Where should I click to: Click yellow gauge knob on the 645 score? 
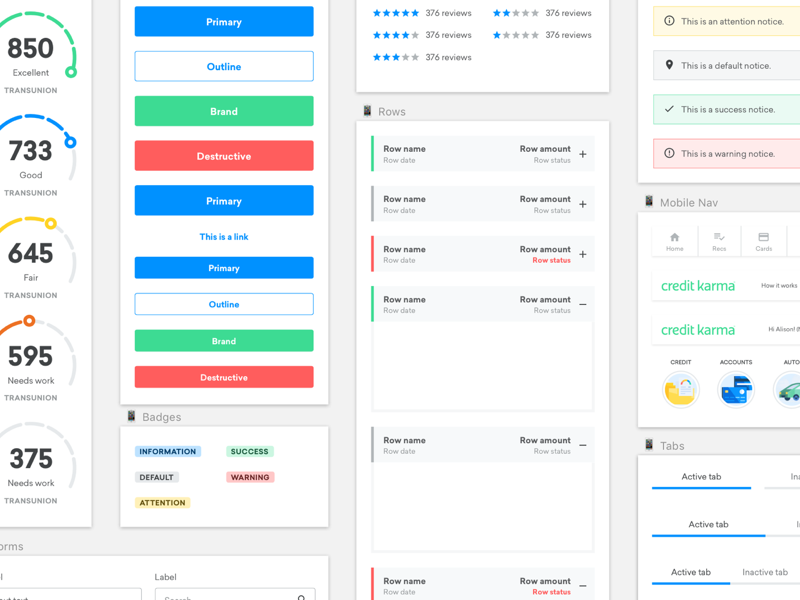[51, 223]
